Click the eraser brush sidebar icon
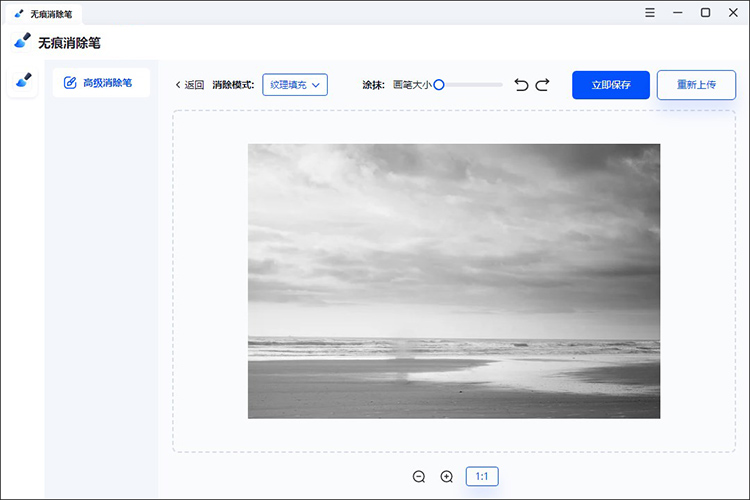Viewport: 750px width, 500px height. [23, 81]
